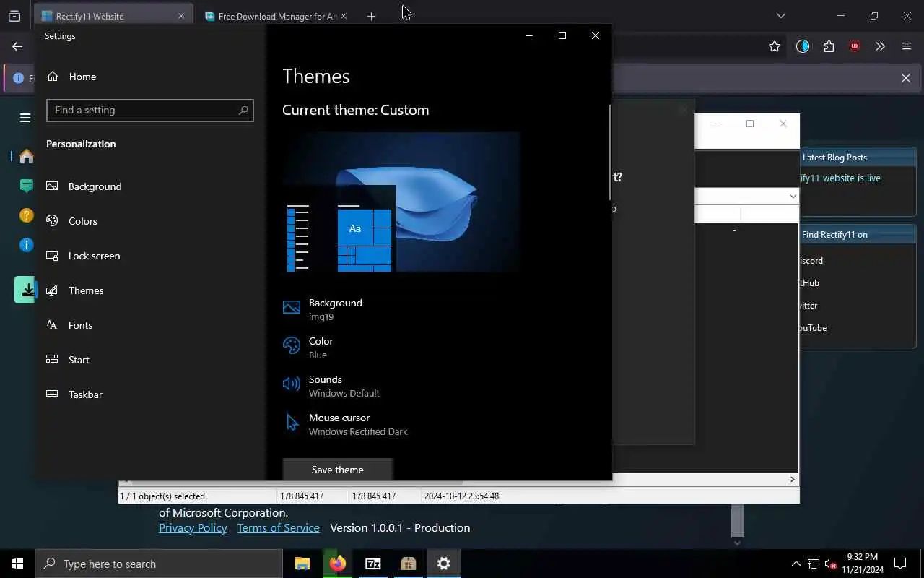Open the list all tabs dropdown
Image resolution: width=924 pixels, height=578 pixels.
(x=780, y=16)
